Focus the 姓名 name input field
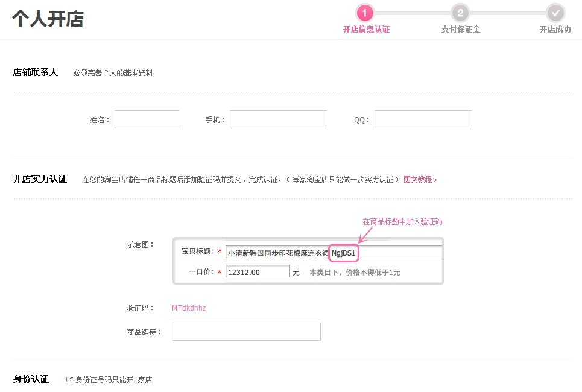Screen dimensions: 582x392 tap(147, 119)
